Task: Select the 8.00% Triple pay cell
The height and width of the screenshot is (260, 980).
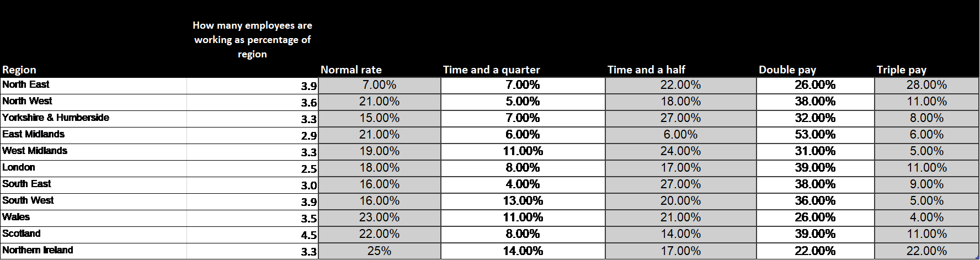Action: coord(926,118)
